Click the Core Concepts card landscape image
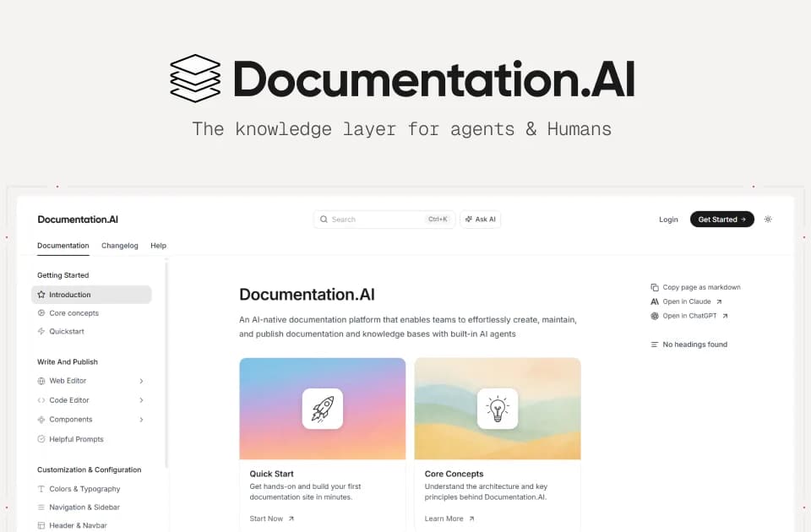This screenshot has height=532, width=811. coord(498,409)
